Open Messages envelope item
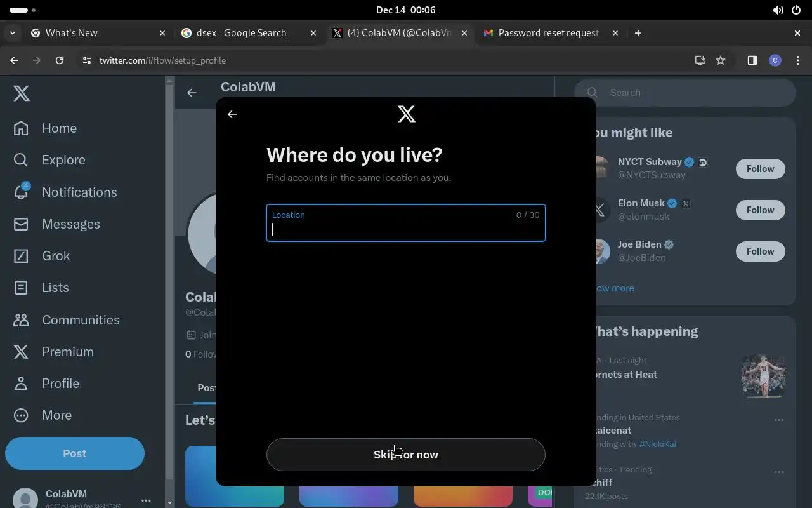The width and height of the screenshot is (812, 508). (x=56, y=224)
